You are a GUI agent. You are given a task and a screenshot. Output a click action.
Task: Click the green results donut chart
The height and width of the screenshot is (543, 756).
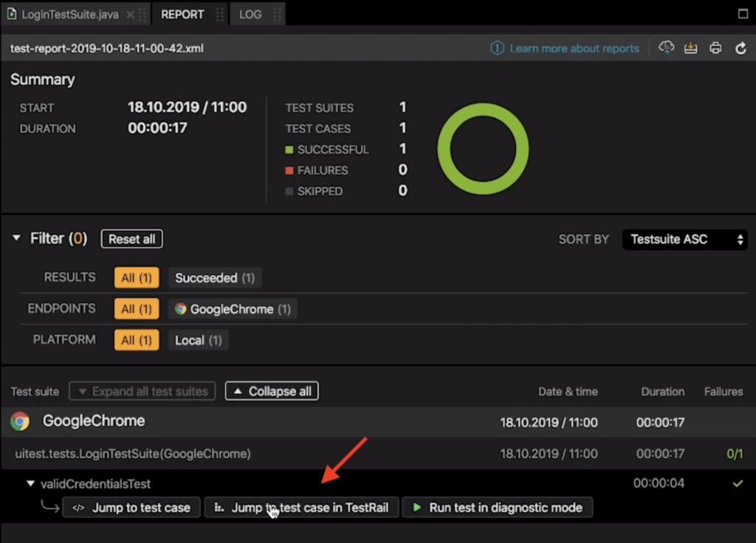tap(483, 149)
